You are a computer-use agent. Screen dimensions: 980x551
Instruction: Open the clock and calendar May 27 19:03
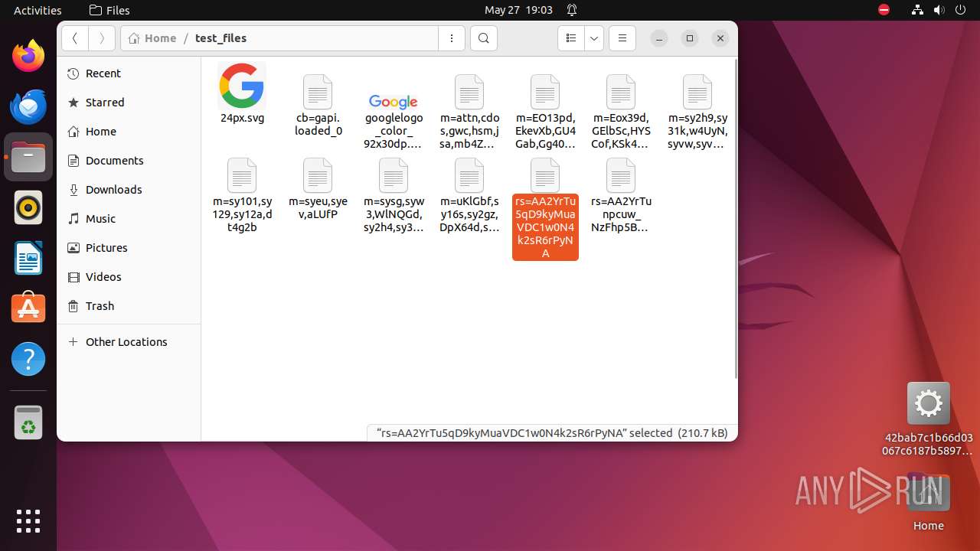(x=518, y=10)
